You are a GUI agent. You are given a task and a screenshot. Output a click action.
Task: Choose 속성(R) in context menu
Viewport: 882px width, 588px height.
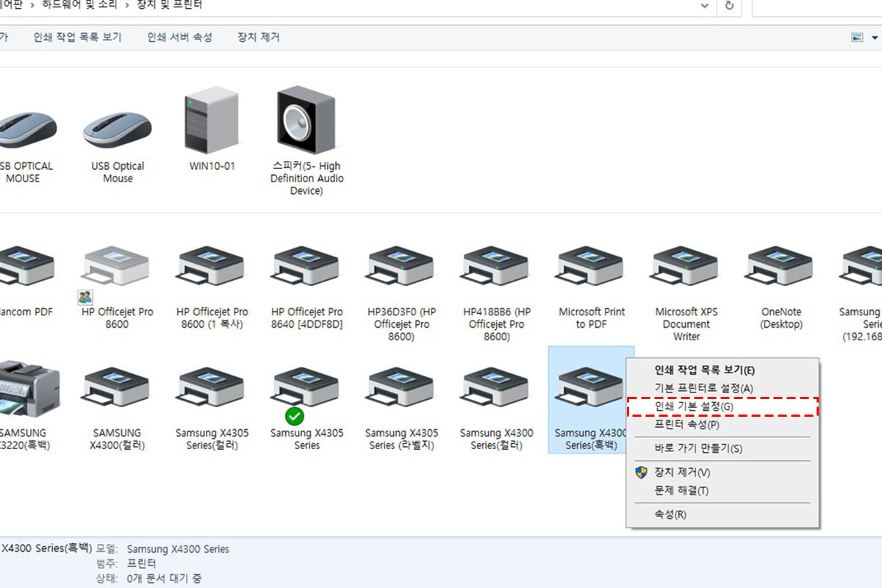722,514
